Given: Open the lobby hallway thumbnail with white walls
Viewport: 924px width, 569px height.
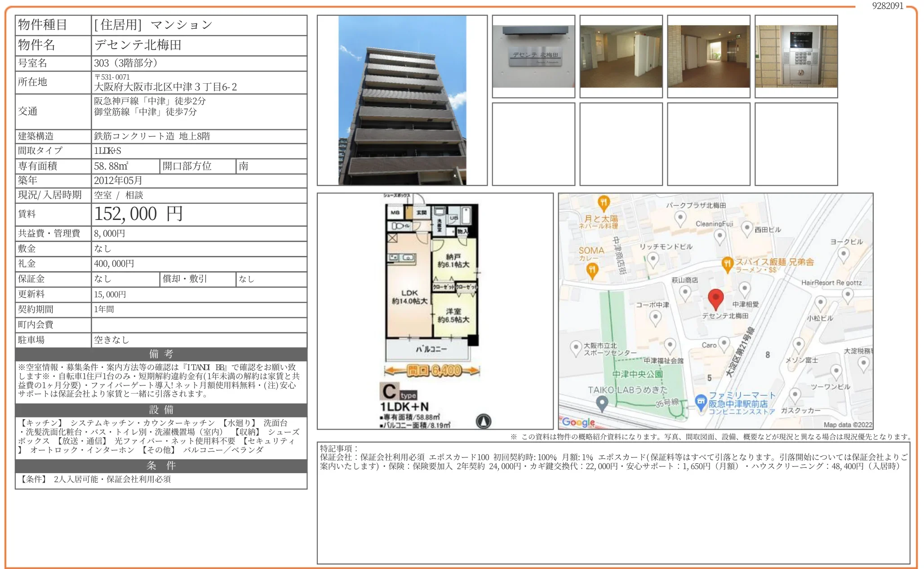Looking at the screenshot, I should coord(621,56).
